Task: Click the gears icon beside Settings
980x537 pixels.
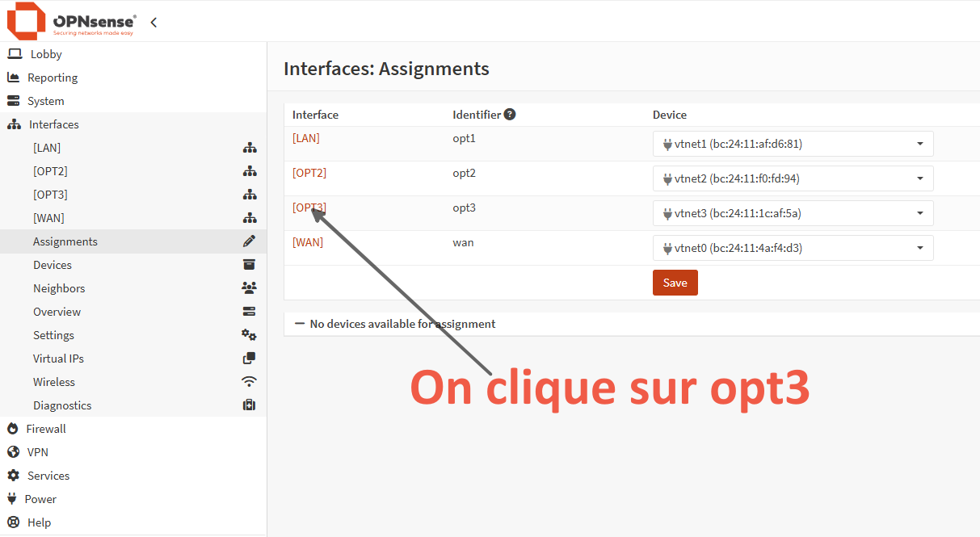Action: [249, 335]
